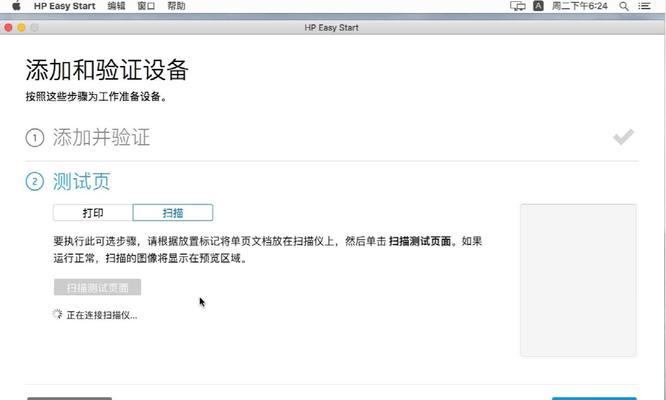Click the bold 扫描测试页面 text in instructions

tap(420, 241)
